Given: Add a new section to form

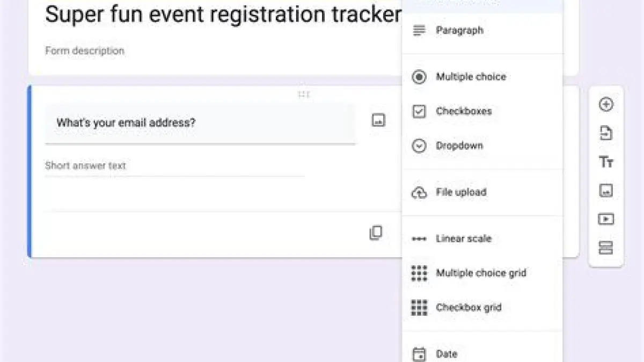Looking at the screenshot, I should 606,248.
